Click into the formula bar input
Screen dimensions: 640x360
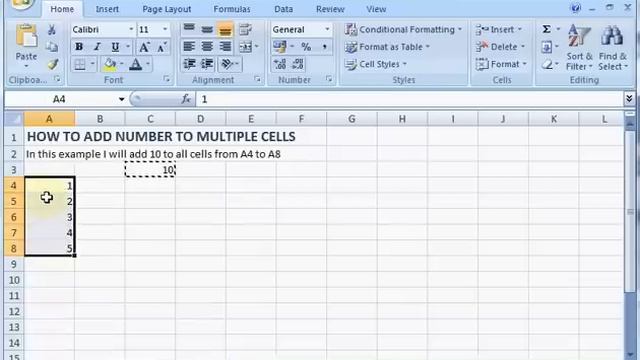click(x=409, y=99)
